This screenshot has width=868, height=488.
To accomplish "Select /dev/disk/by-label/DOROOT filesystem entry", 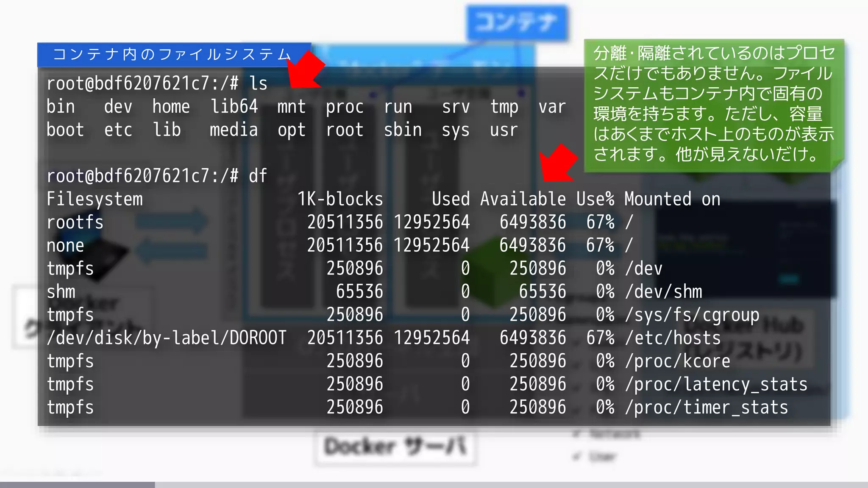I will 167,338.
